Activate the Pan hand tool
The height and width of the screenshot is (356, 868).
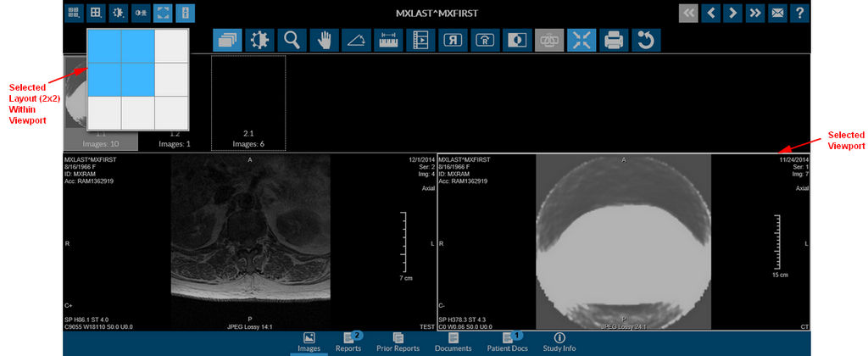(323, 40)
